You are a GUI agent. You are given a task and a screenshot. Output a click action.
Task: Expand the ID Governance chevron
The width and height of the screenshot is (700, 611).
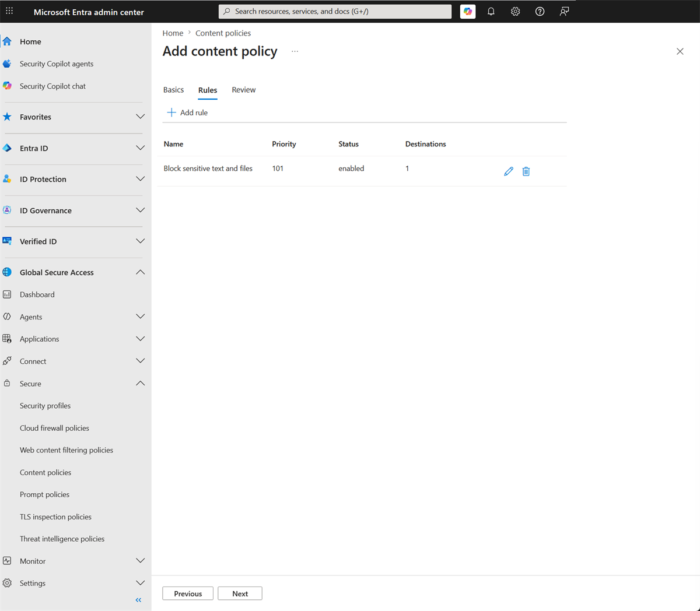[x=140, y=210]
